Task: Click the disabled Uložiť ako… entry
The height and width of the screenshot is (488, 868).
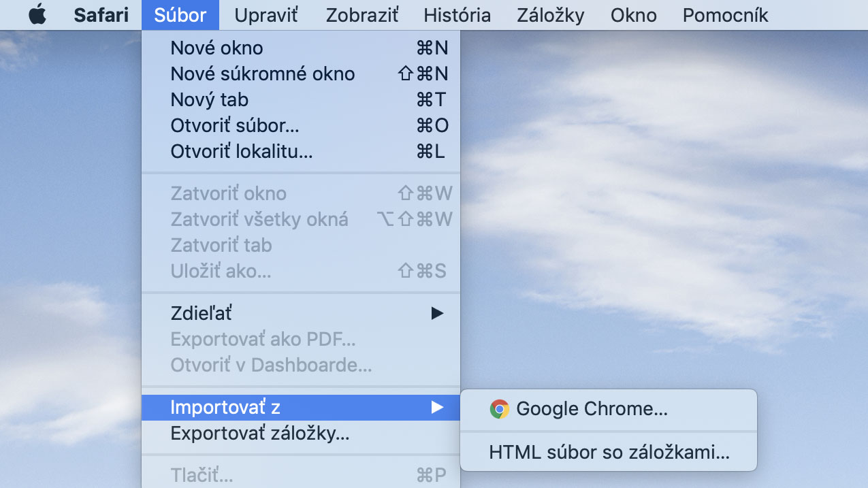Action: [x=301, y=271]
